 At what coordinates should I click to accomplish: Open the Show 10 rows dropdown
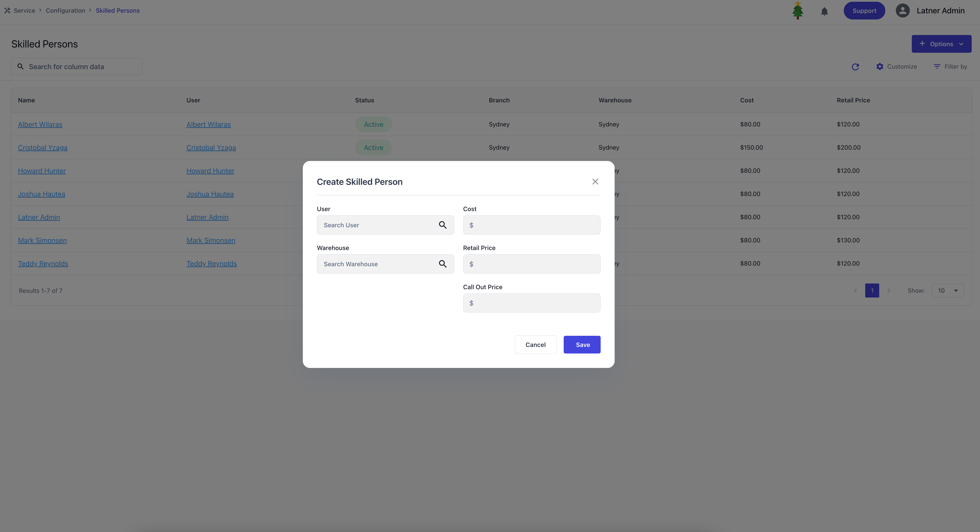pyautogui.click(x=948, y=290)
